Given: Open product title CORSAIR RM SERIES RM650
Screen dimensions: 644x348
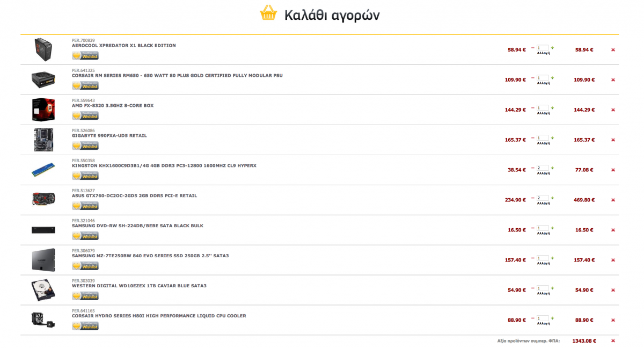Looking at the screenshot, I should 177,76.
